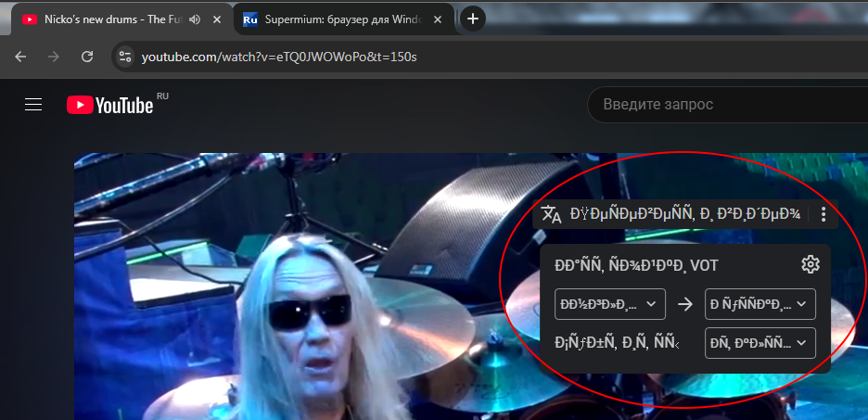Image resolution: width=868 pixels, height=420 pixels.
Task: Close the Nicko's new drums tab
Action: click(215, 19)
